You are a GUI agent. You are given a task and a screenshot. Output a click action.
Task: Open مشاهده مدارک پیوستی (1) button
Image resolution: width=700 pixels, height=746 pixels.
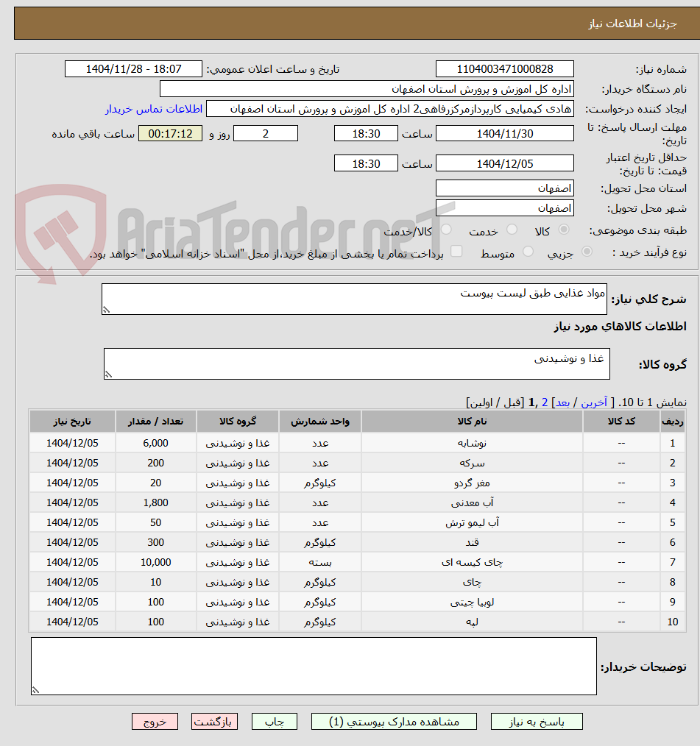[x=394, y=722]
